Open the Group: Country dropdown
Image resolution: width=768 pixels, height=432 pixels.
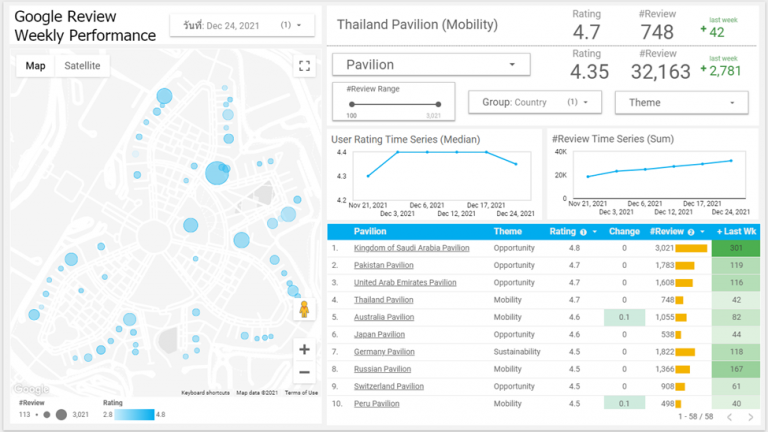(x=535, y=102)
